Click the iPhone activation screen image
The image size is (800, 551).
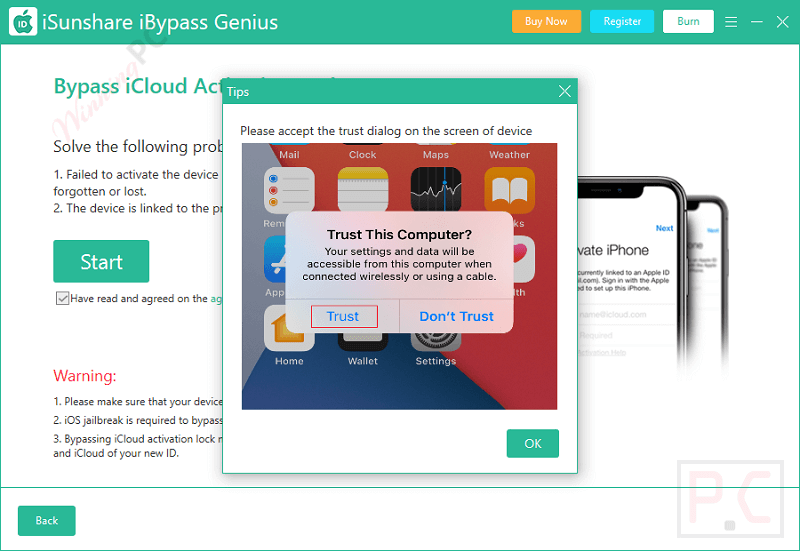pyautogui.click(x=631, y=276)
